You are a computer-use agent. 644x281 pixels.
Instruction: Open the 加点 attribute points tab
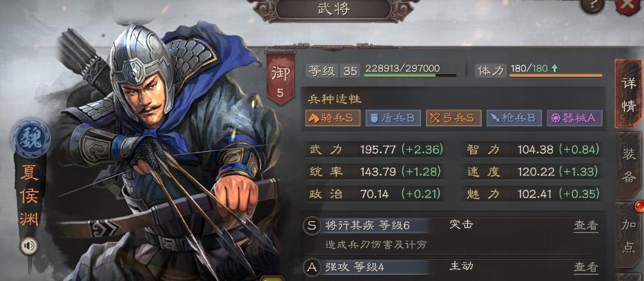pos(628,236)
